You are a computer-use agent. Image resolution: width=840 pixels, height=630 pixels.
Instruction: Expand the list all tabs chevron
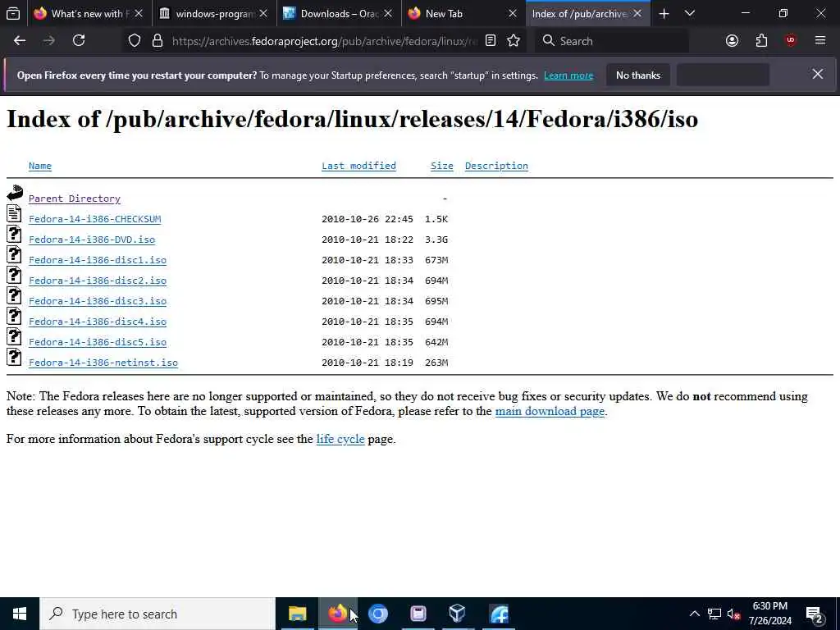(690, 13)
